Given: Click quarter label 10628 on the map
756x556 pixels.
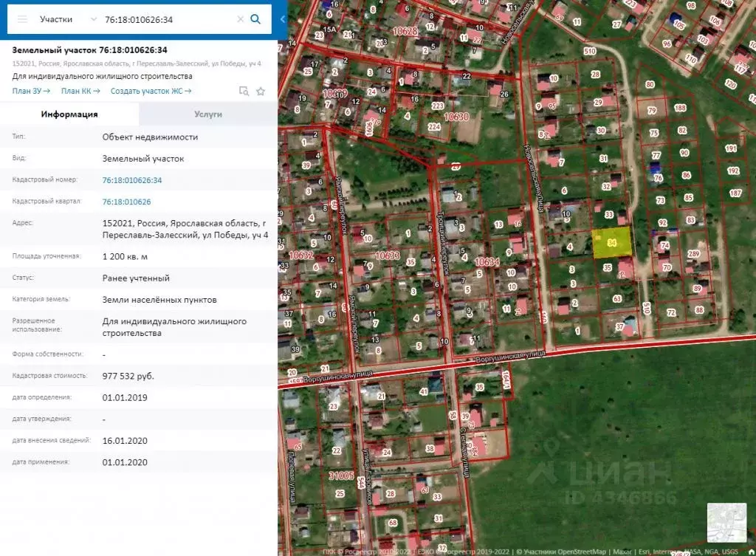Looking at the screenshot, I should click(405, 31).
